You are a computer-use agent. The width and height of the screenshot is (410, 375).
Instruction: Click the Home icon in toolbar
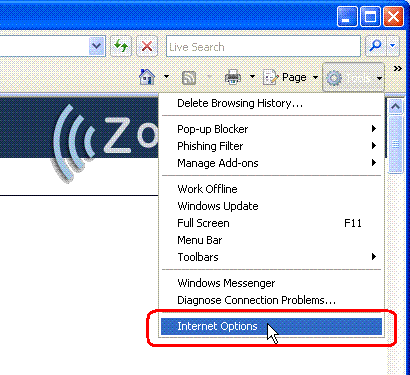coord(147,77)
